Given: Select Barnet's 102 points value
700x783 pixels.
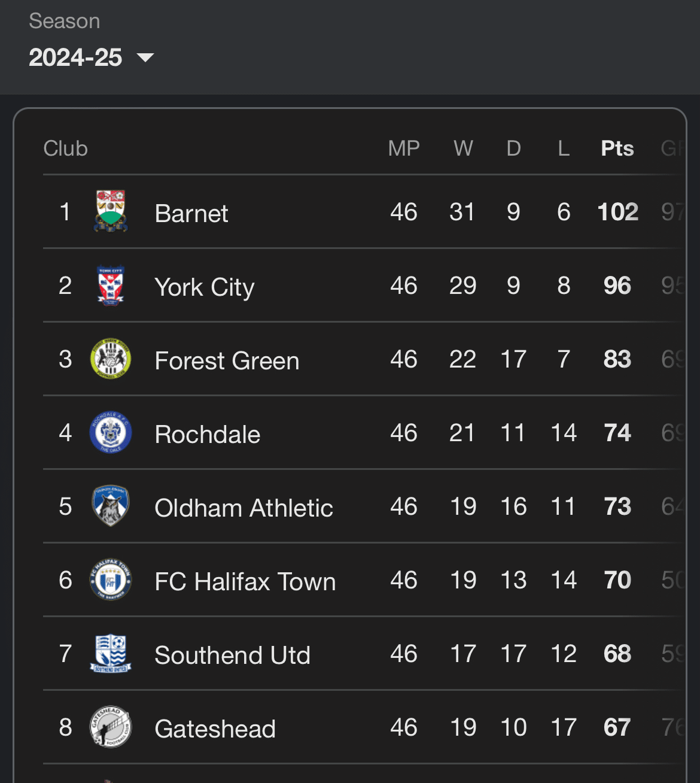Looking at the screenshot, I should point(617,212).
